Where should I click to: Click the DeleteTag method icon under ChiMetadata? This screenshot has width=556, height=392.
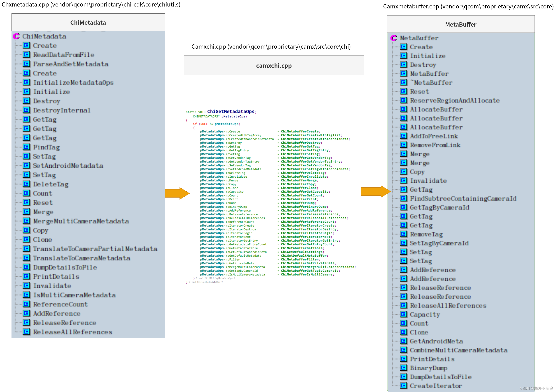pos(26,184)
